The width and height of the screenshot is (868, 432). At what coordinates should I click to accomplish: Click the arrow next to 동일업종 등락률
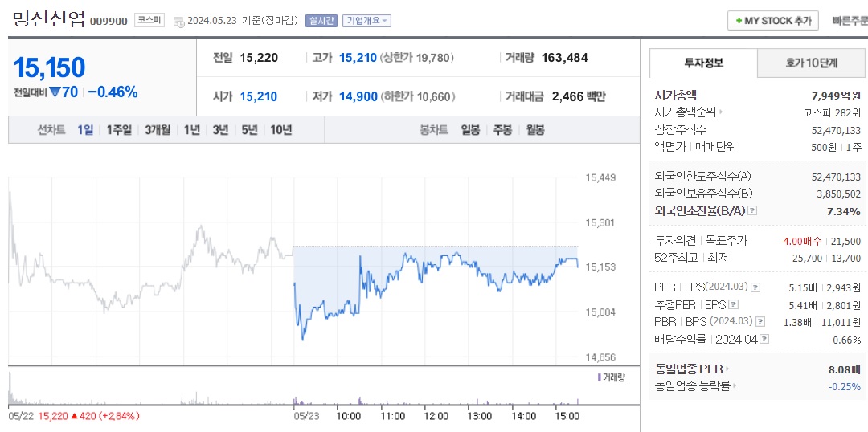[735, 386]
